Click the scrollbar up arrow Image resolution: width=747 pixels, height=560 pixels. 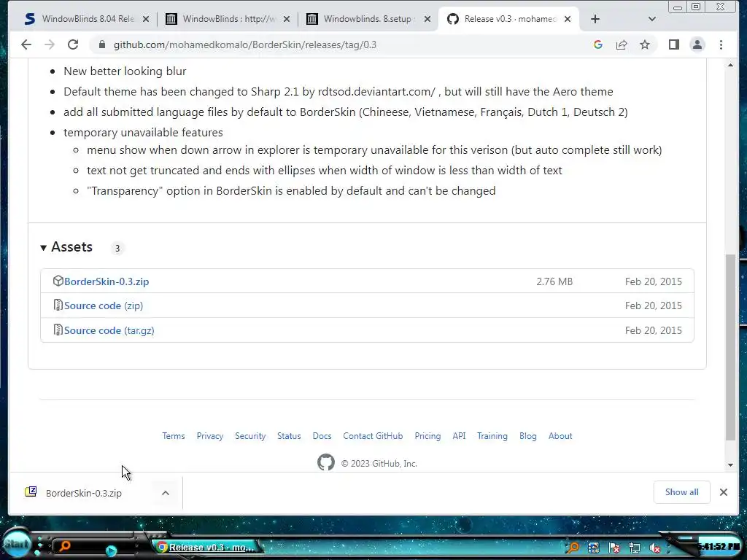[x=730, y=65]
